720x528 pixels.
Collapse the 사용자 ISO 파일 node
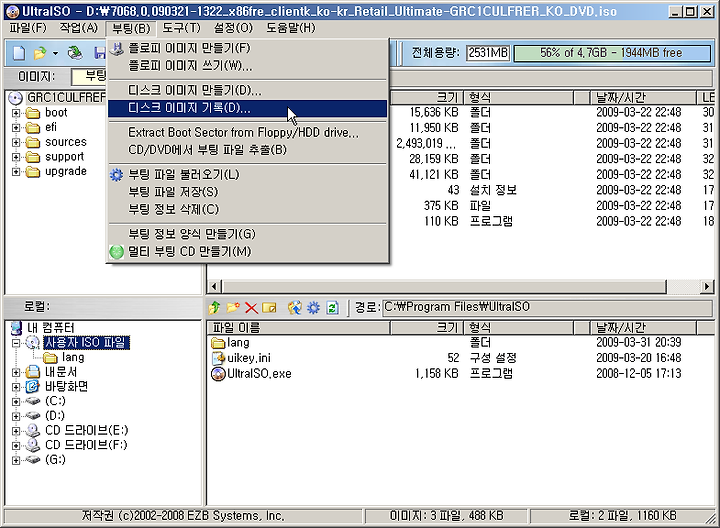pos(16,343)
